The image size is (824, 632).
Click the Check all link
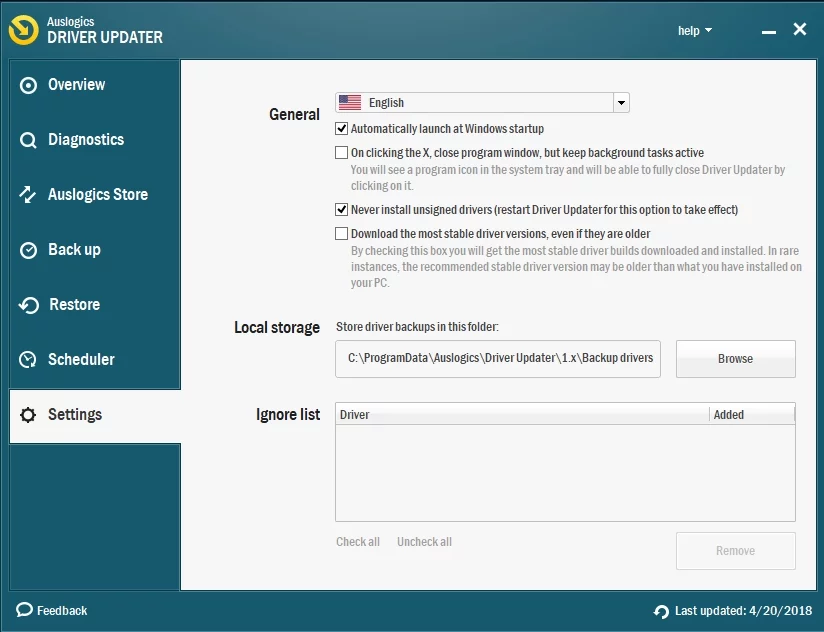pyautogui.click(x=358, y=542)
